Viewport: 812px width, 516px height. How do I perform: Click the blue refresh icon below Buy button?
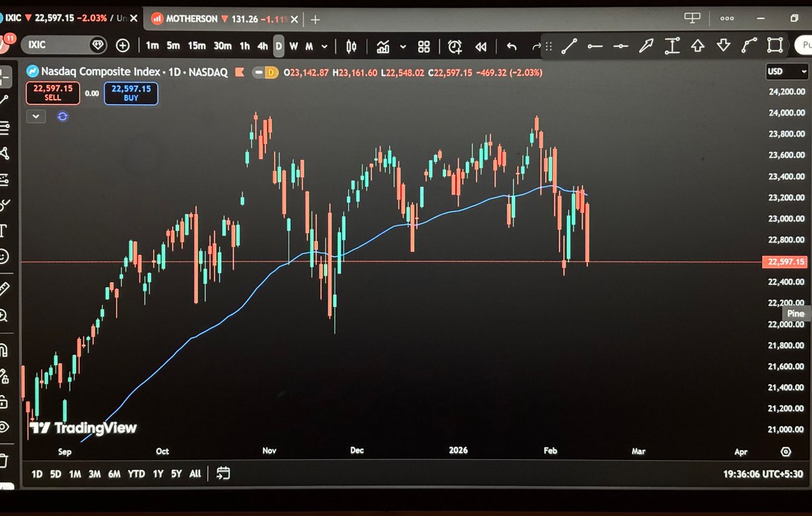click(63, 116)
